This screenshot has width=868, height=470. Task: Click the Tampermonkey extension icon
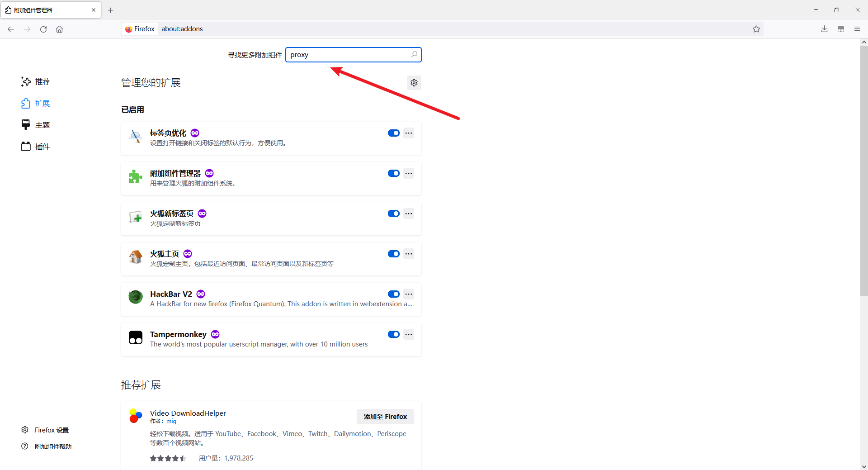pyautogui.click(x=136, y=337)
